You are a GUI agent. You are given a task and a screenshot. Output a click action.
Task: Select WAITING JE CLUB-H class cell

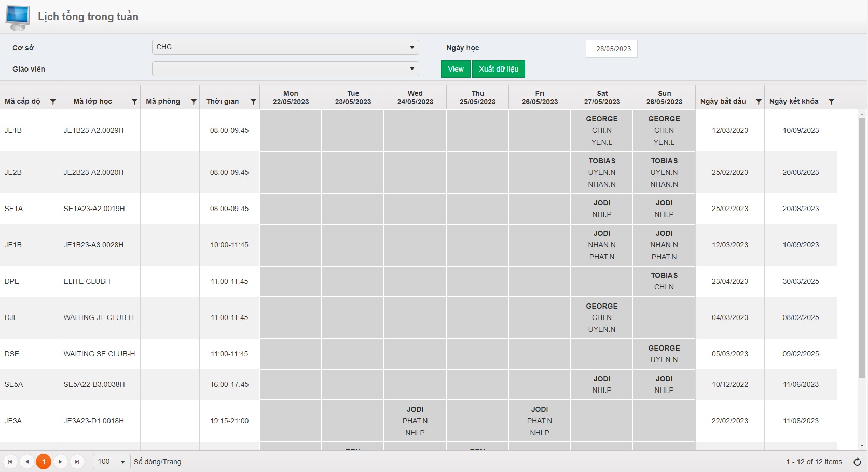coord(99,317)
